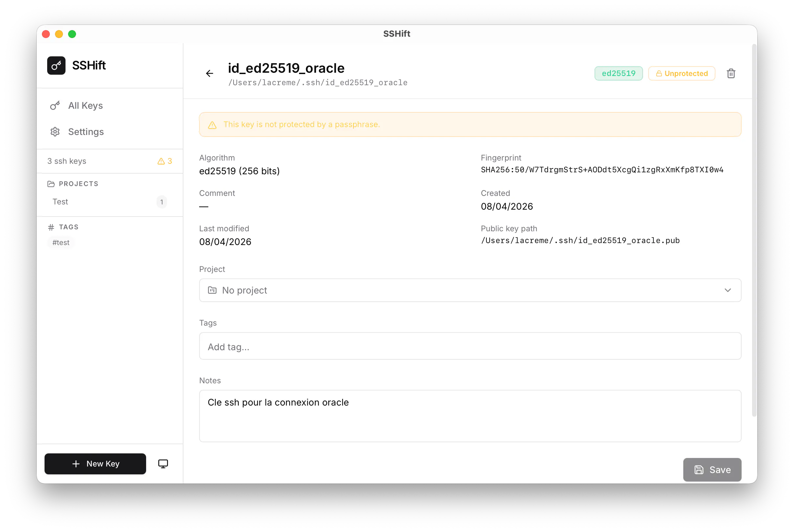Focus the Add tag input field

[470, 346]
